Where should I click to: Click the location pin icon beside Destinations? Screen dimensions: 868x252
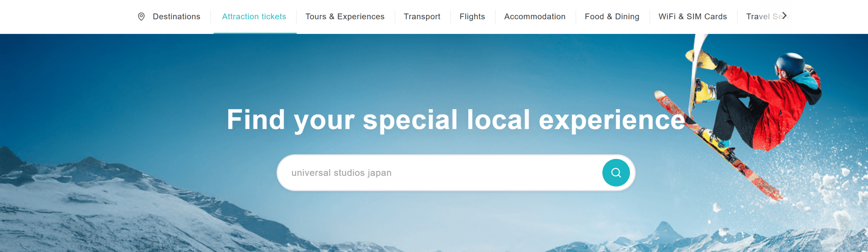coord(141,17)
